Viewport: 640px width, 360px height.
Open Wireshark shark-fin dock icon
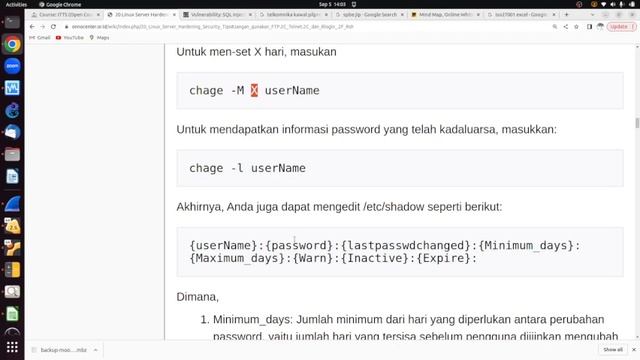pyautogui.click(x=12, y=204)
